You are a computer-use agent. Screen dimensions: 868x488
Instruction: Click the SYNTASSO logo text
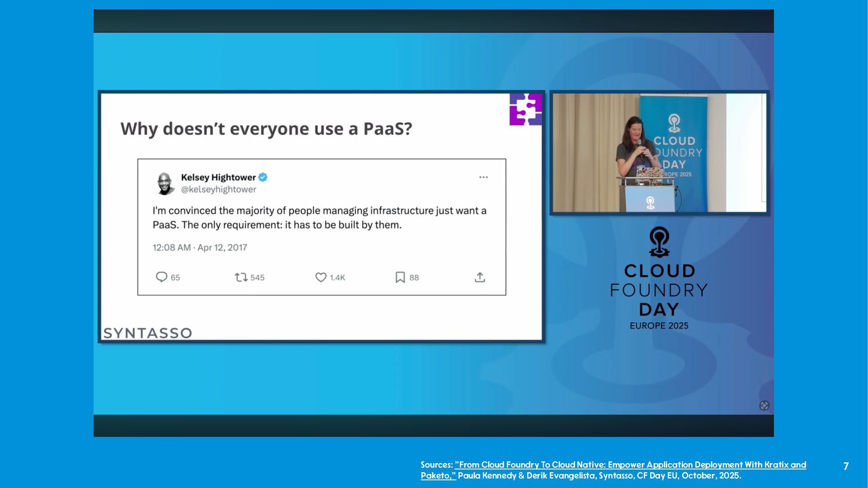pos(148,333)
